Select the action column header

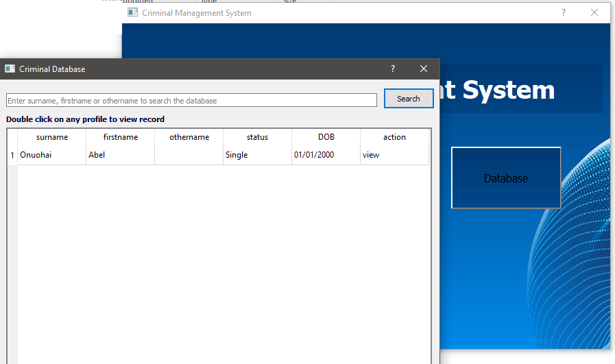point(394,137)
